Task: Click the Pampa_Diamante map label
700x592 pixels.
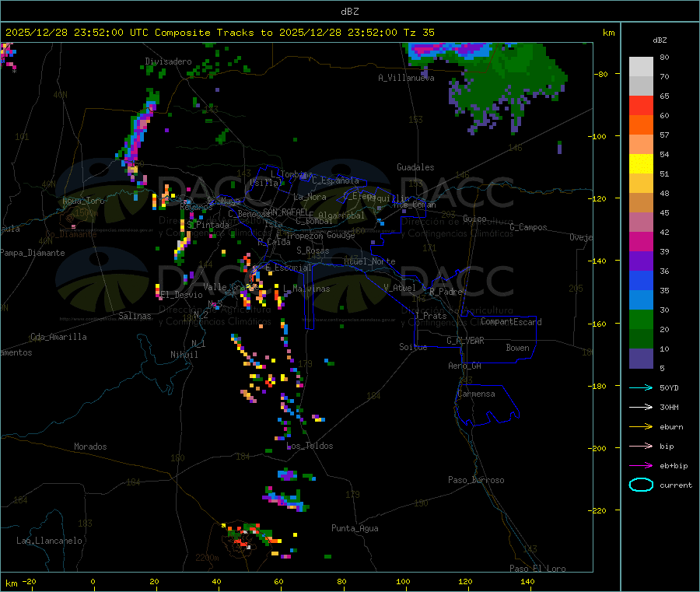Action: 33,253
